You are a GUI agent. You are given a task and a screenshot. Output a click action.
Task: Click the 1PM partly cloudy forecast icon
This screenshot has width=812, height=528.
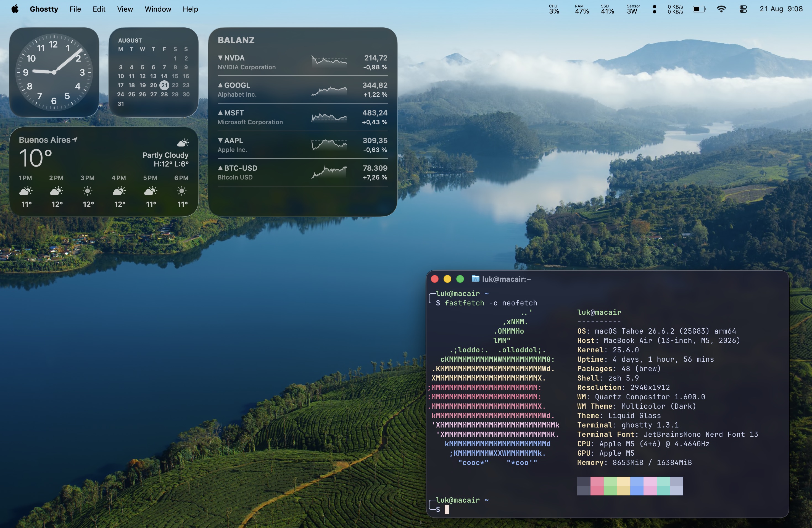tap(26, 191)
